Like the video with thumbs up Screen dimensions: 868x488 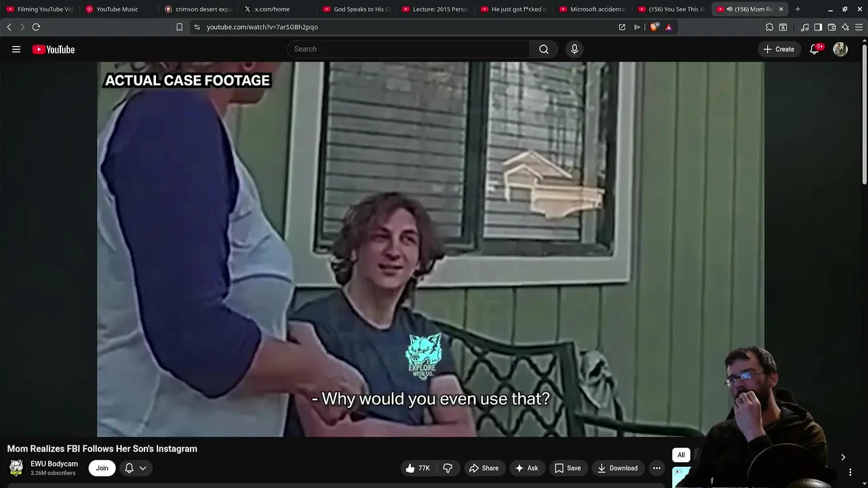pos(418,468)
